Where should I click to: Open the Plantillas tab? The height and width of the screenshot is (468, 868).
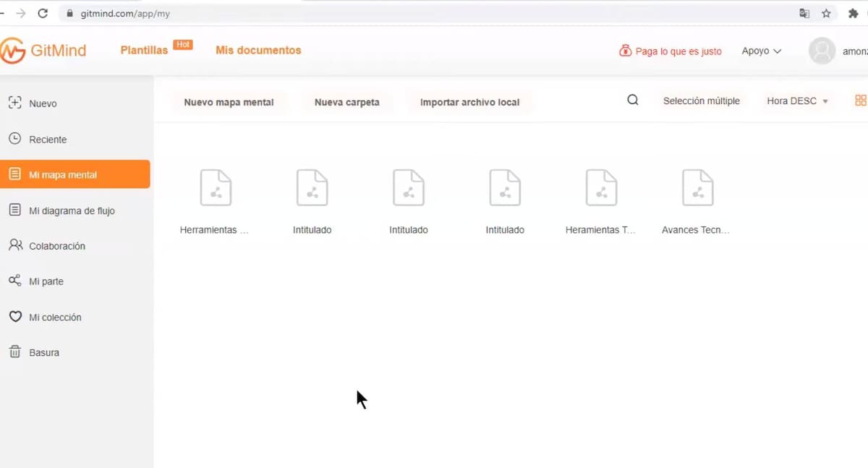click(x=144, y=51)
